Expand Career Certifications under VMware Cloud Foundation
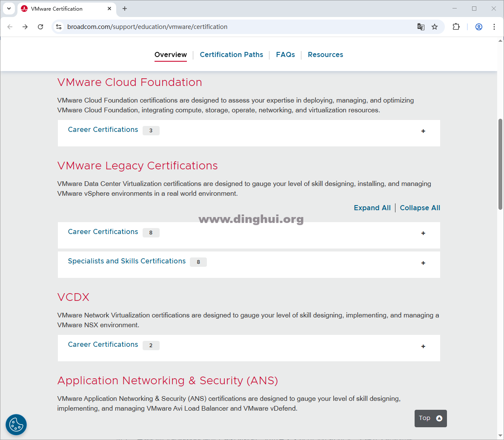 (x=249, y=133)
